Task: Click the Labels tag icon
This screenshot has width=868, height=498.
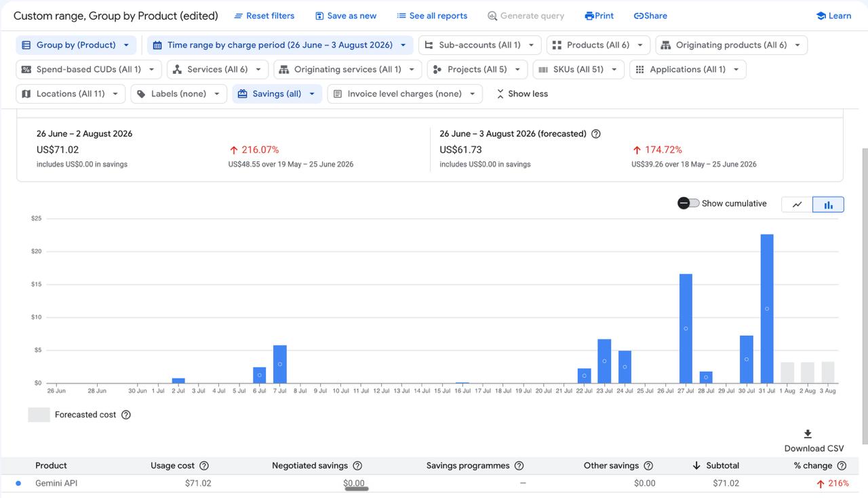Action: tap(141, 94)
